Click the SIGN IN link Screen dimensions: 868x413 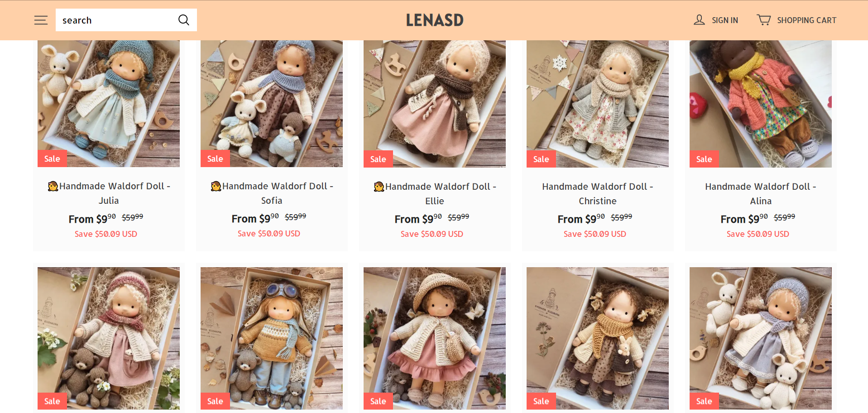click(725, 20)
